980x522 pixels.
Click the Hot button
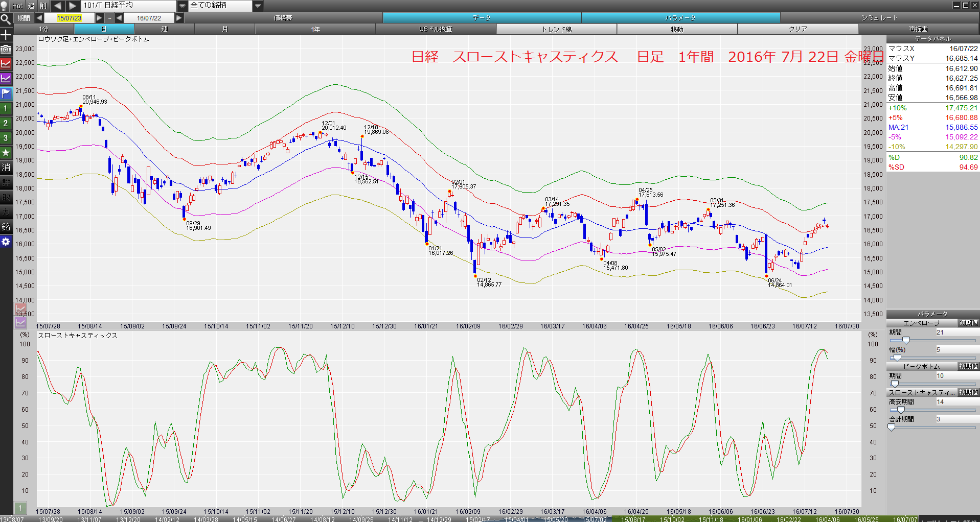17,6
